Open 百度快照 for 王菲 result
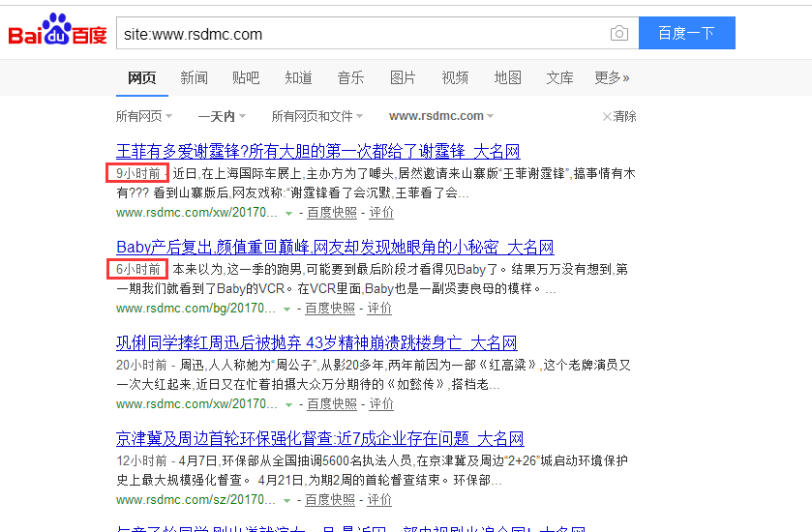812x532 pixels. (332, 213)
